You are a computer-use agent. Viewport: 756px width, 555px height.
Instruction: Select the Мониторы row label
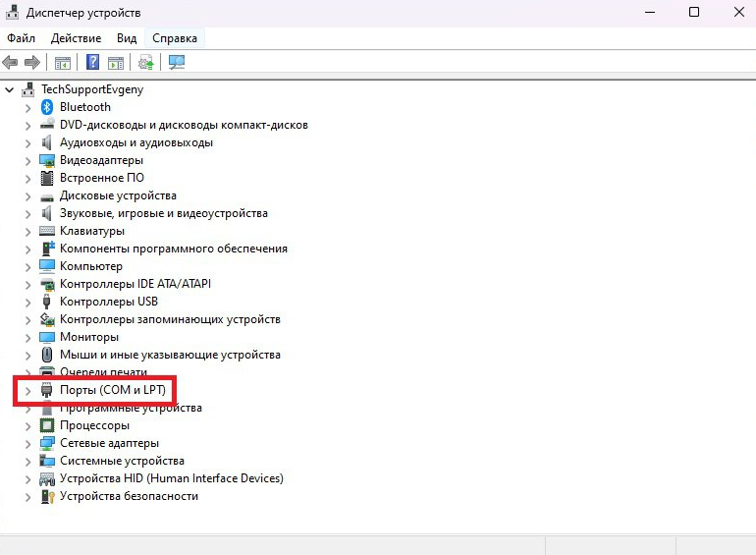click(x=89, y=337)
